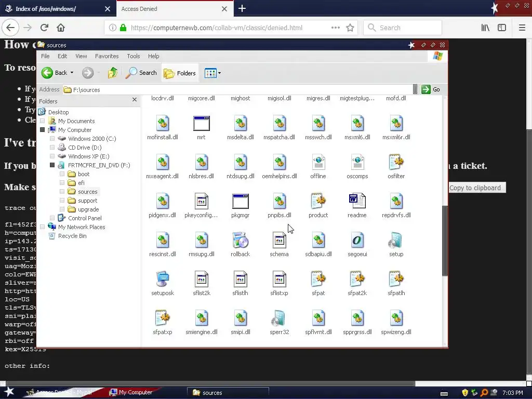Collapse FRTMCFRE_EN_DVD (F:) node

pos(52,165)
